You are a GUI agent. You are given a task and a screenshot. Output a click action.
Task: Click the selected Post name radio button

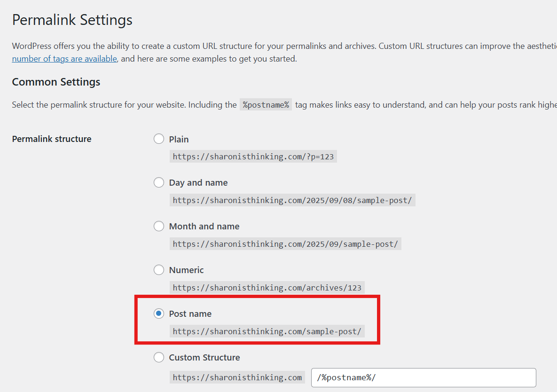point(159,314)
